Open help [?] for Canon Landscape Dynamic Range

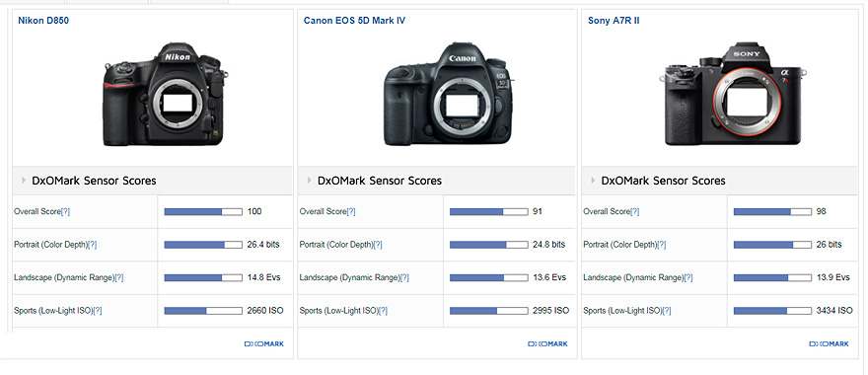pos(404,277)
